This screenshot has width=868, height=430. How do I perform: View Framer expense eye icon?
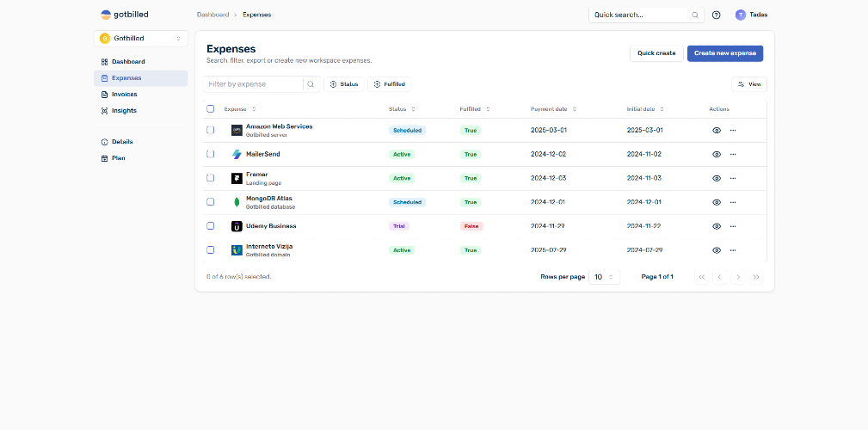coord(717,178)
